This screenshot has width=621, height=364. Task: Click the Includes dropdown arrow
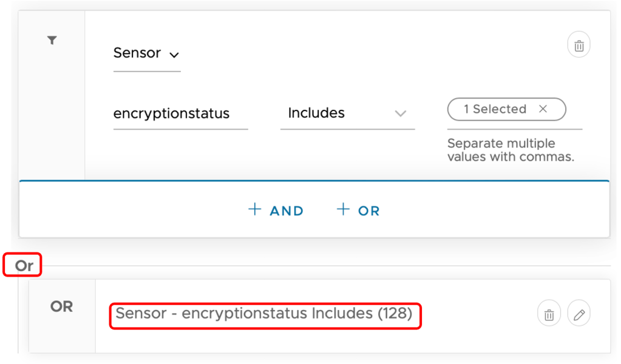[x=400, y=113]
